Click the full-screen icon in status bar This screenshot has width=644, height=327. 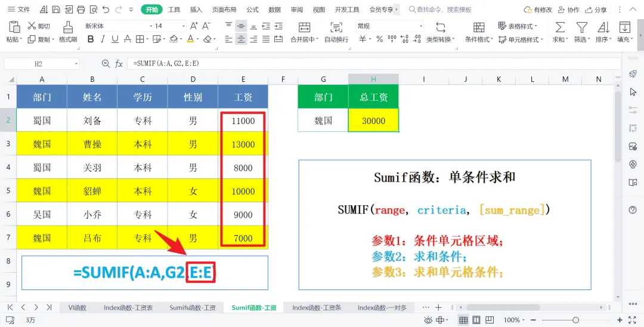633,320
